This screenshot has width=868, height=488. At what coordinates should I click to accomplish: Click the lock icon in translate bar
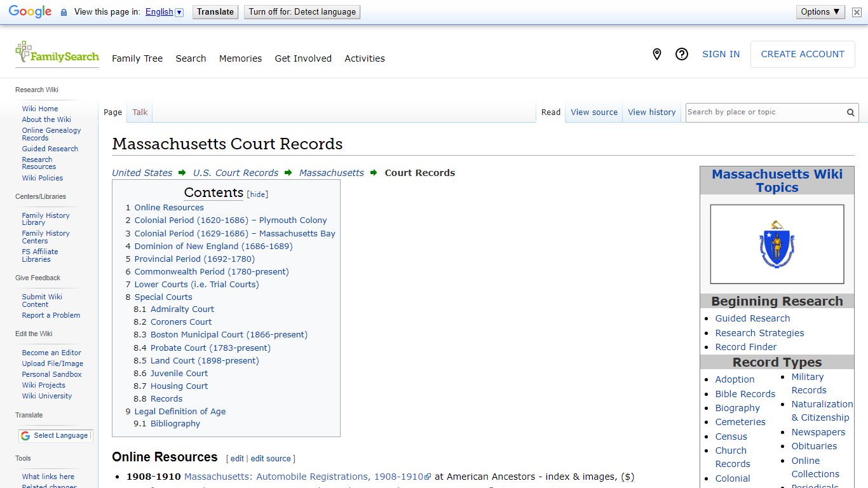point(64,12)
